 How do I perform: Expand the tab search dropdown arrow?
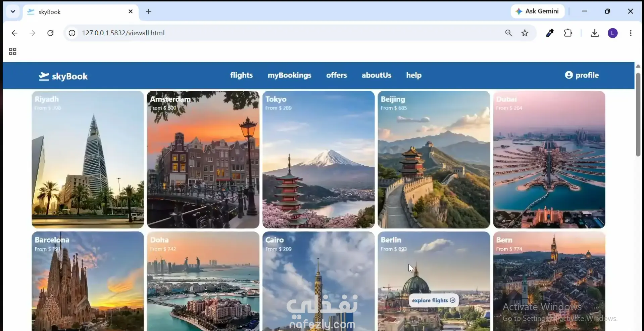tap(13, 11)
